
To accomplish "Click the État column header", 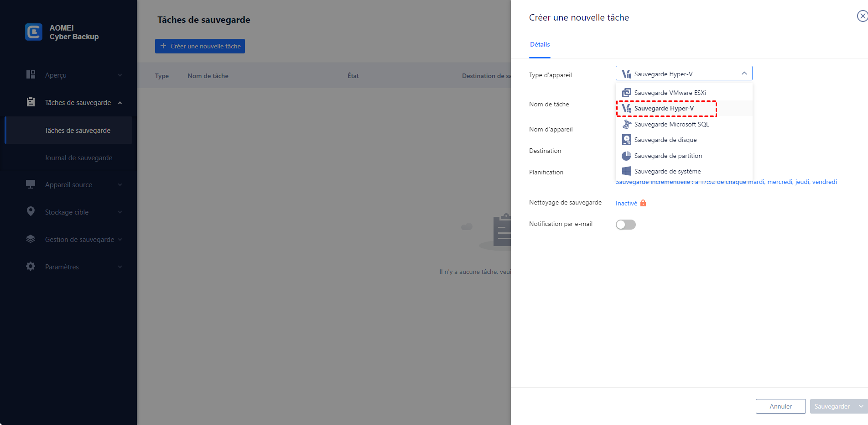I will coord(353,76).
